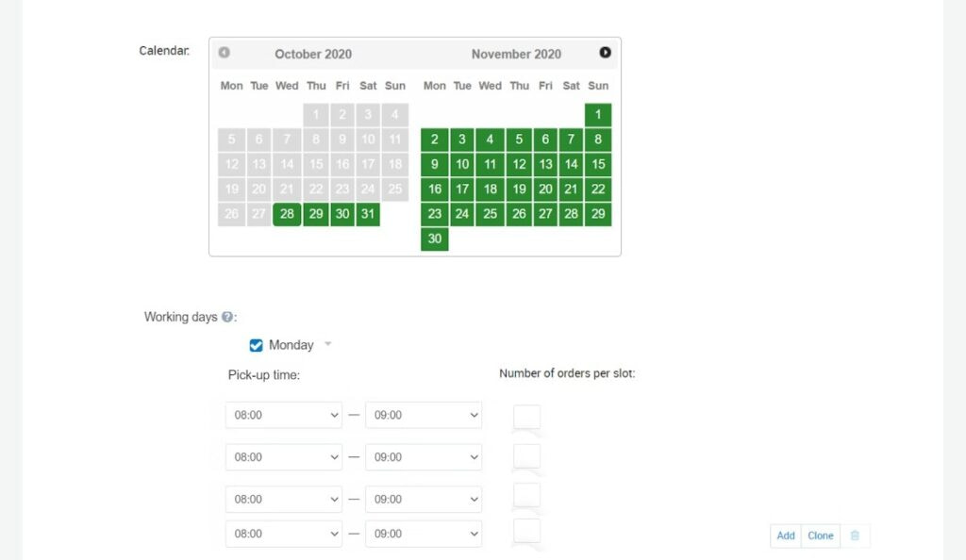Viewport: 966px width, 560px height.
Task: Go to next month in calendar
Action: [605, 53]
